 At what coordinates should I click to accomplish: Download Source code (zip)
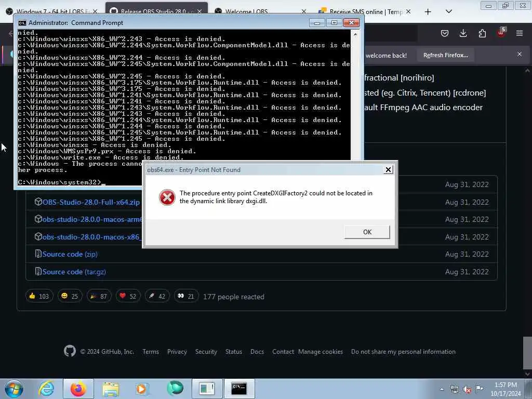pyautogui.click(x=70, y=254)
